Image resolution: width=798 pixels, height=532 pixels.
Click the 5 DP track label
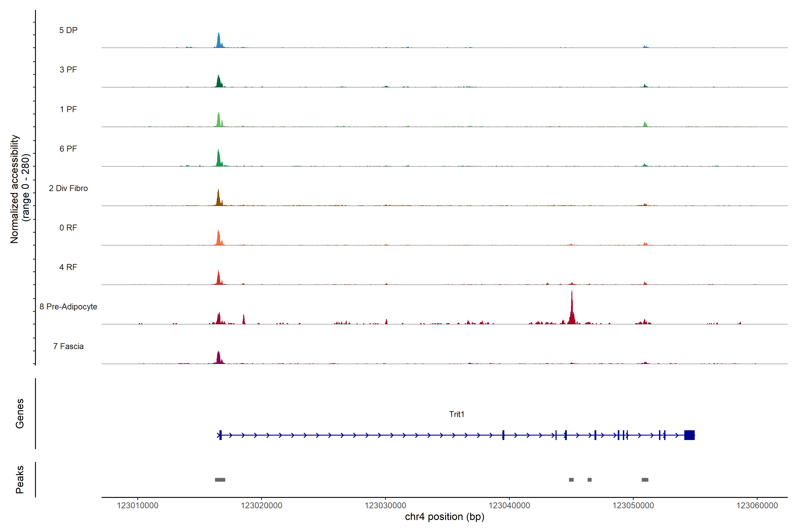tap(68, 30)
